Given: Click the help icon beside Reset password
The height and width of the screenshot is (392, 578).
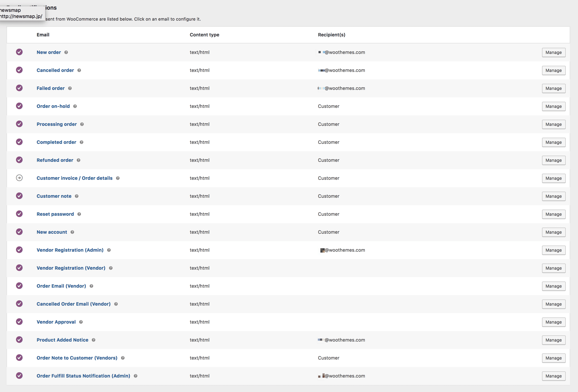Looking at the screenshot, I should point(79,214).
